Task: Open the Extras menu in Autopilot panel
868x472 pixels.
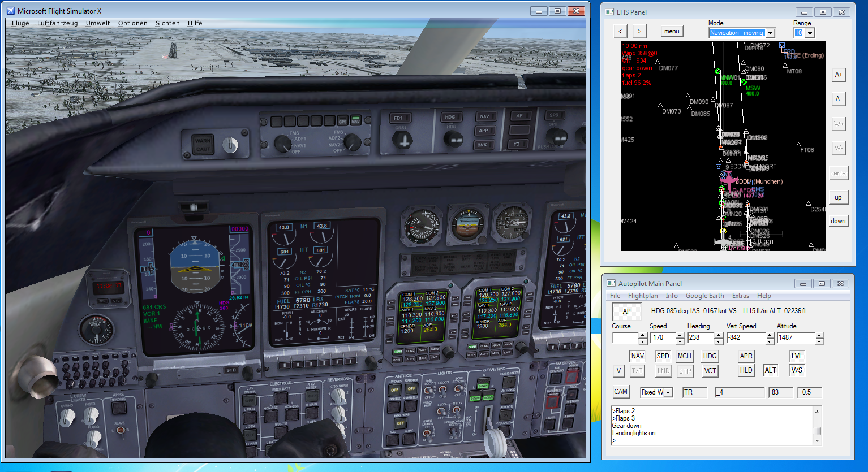Action: click(741, 296)
